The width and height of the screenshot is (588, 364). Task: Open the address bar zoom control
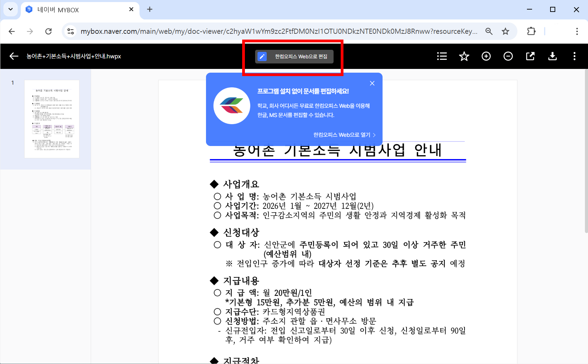pos(489,31)
